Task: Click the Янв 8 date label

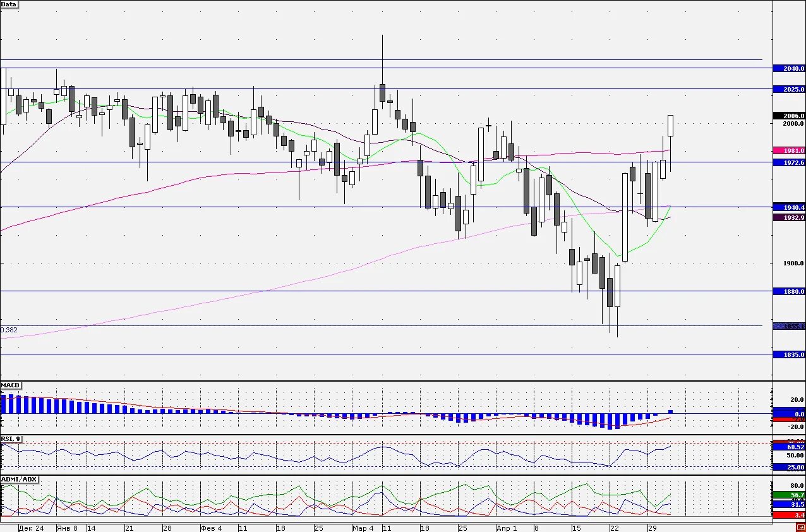Action: click(67, 528)
